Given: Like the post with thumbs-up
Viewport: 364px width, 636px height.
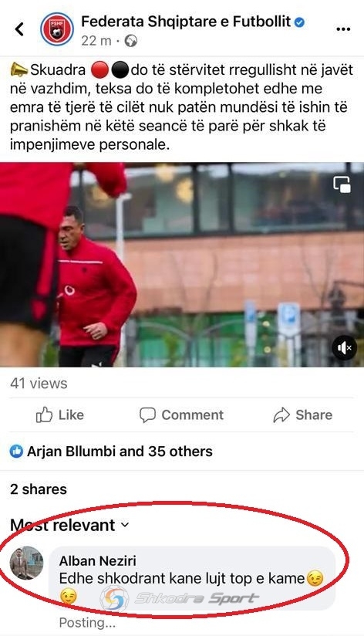Looking at the screenshot, I should coord(60,415).
